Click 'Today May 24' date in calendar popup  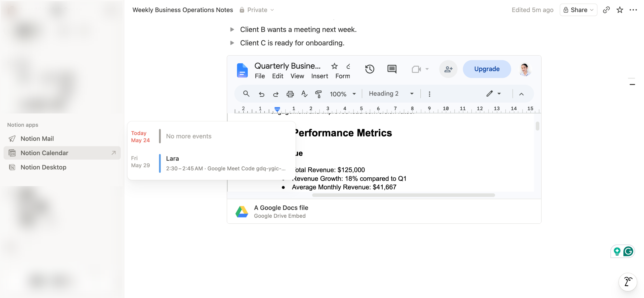(140, 137)
